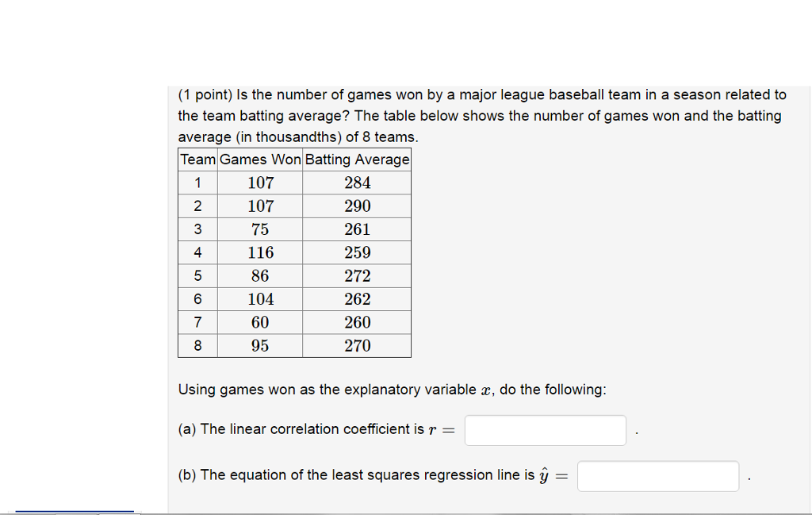Click the regression line ŷ answer box

(x=658, y=476)
